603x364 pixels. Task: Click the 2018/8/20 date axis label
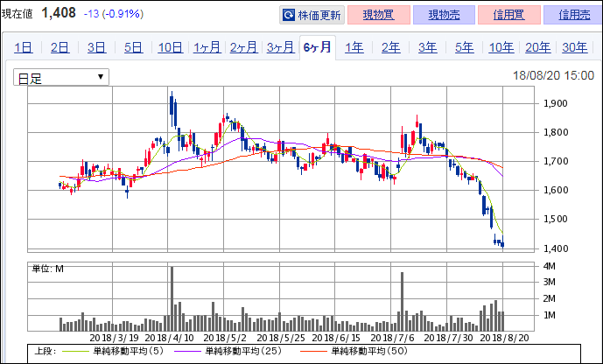[x=505, y=339]
